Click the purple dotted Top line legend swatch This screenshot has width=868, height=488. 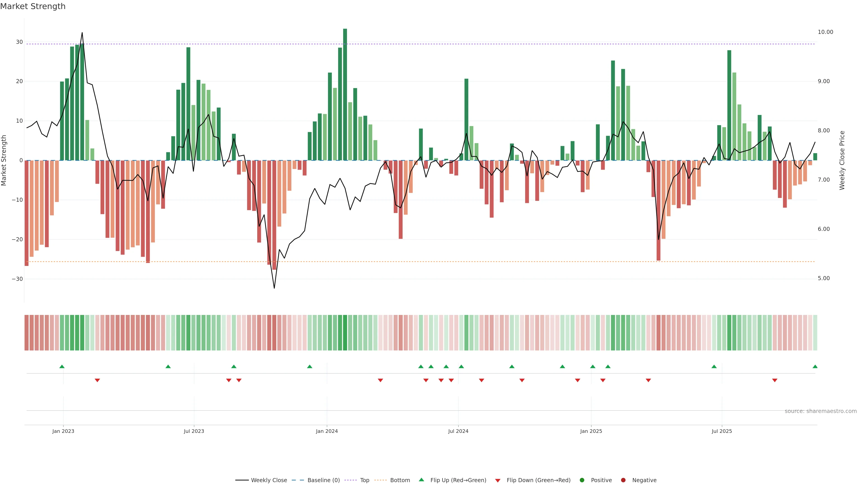(x=350, y=480)
